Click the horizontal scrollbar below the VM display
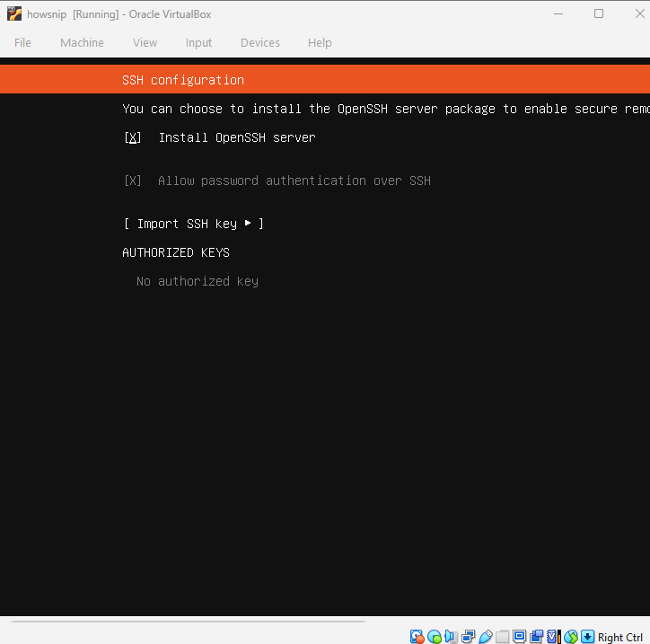Viewport: 650px width, 644px height. click(x=188, y=622)
